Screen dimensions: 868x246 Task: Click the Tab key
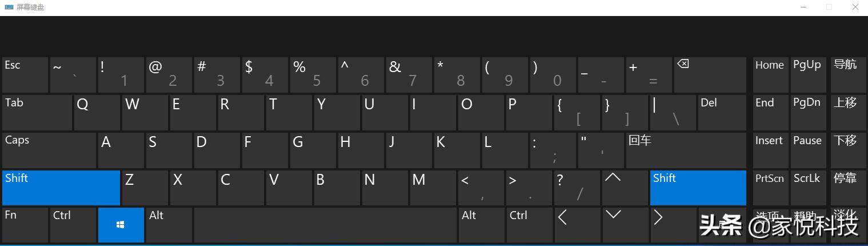click(37, 113)
